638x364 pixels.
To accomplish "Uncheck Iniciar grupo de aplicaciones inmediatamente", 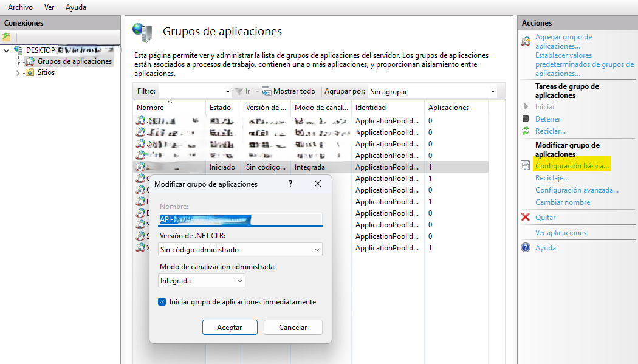I will coord(162,302).
